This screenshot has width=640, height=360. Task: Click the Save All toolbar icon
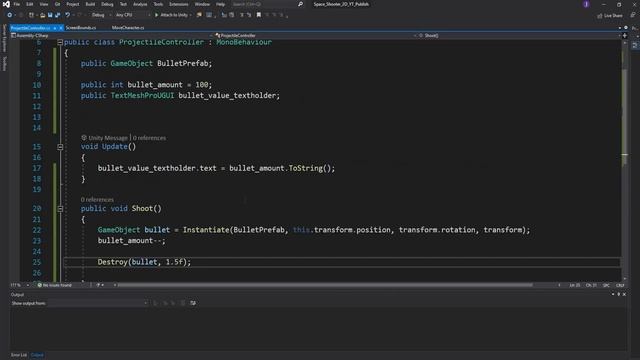(x=58, y=15)
